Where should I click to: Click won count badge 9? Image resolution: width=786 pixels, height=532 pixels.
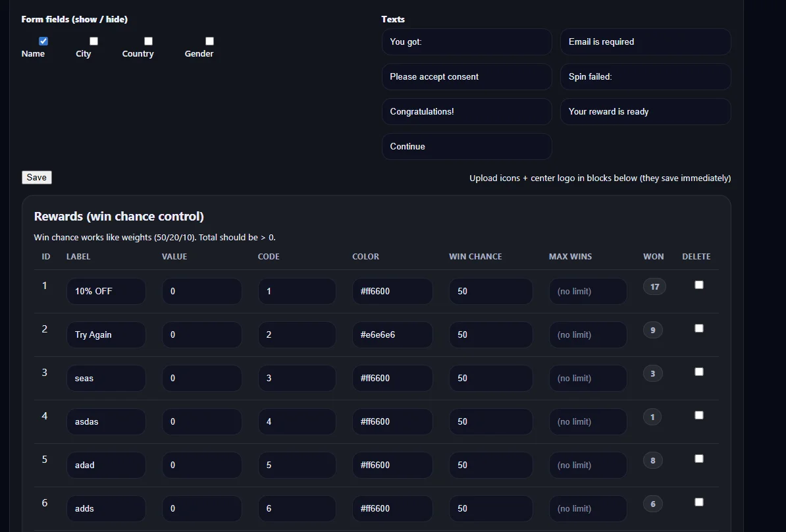tap(652, 330)
